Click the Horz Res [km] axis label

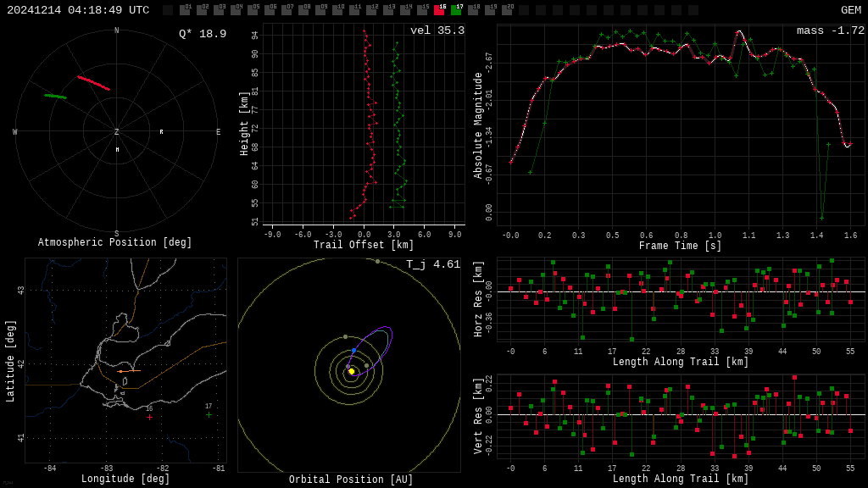(478, 299)
